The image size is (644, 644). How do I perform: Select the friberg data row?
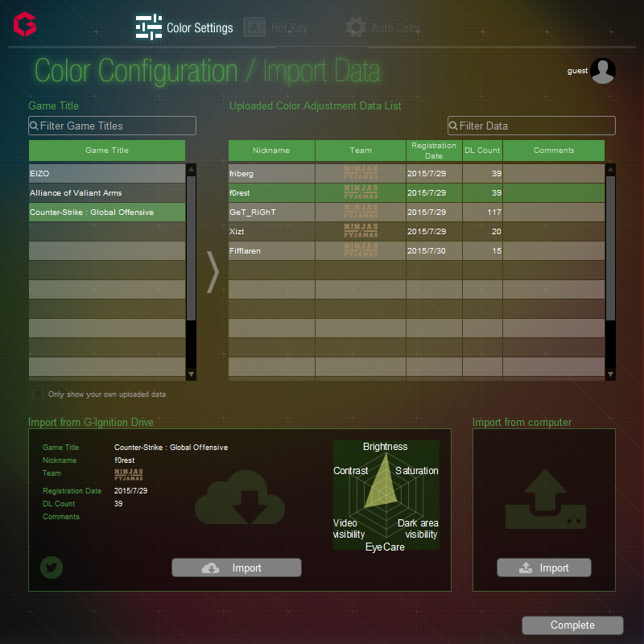[x=416, y=173]
